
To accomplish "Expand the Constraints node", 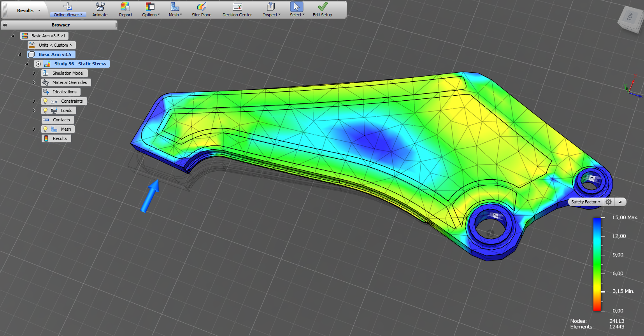I will pyautogui.click(x=34, y=101).
